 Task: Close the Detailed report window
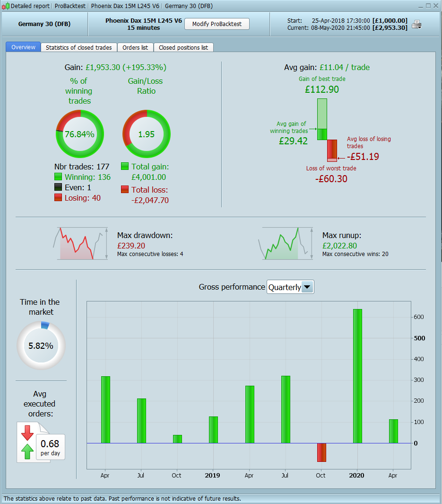coord(435,6)
